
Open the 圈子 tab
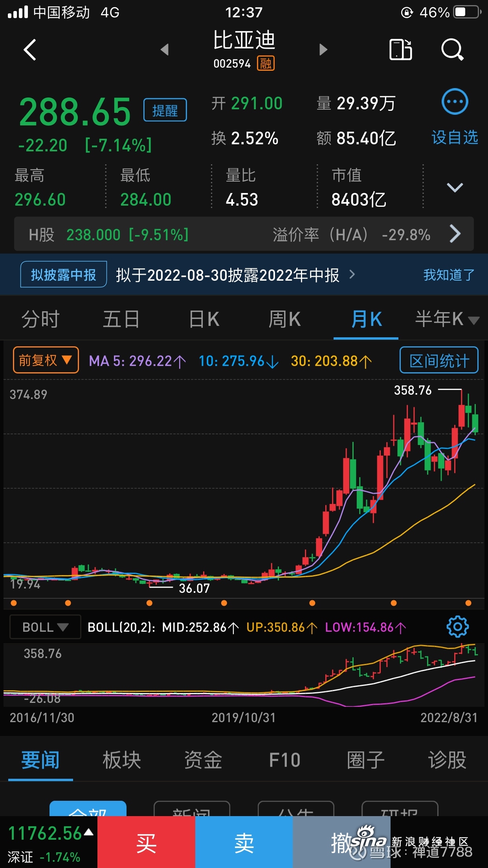pyautogui.click(x=366, y=760)
